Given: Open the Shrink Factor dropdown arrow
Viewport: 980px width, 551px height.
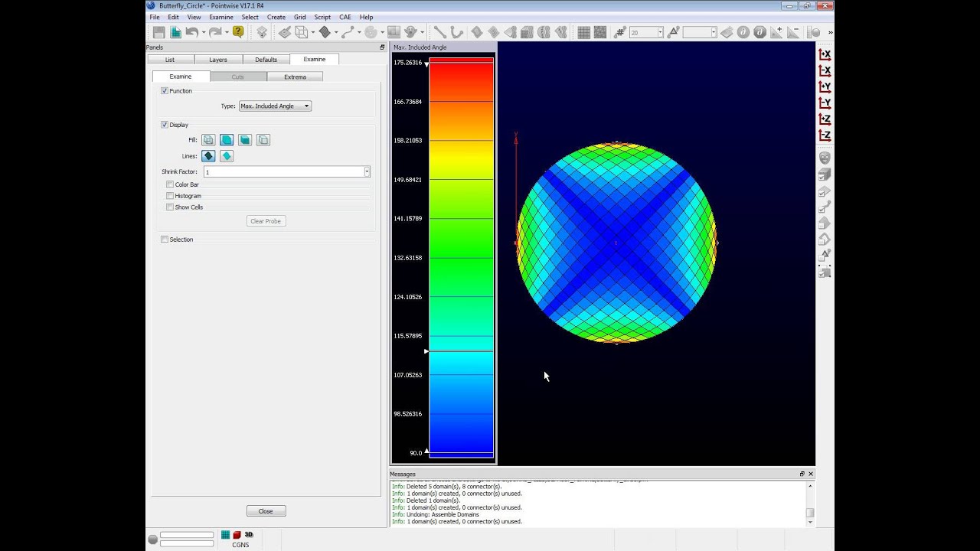Looking at the screenshot, I should (367, 172).
